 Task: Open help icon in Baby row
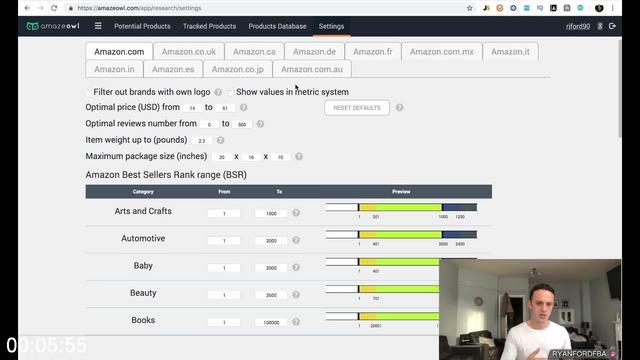pyautogui.click(x=296, y=267)
